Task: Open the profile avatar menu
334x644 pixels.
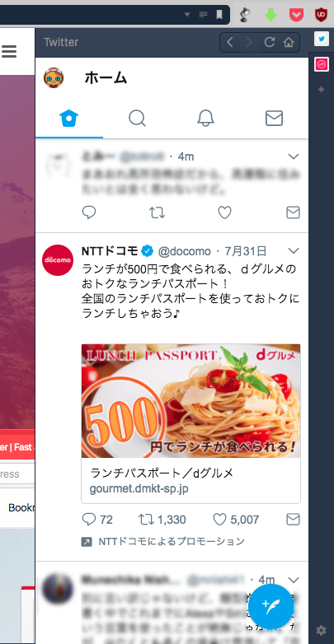Action: 54,77
